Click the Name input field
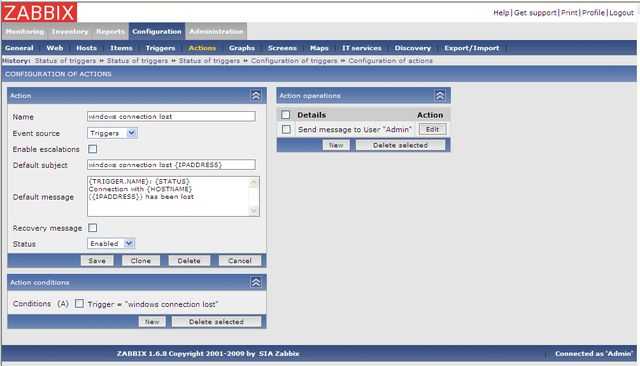The width and height of the screenshot is (640, 366). pos(171,116)
